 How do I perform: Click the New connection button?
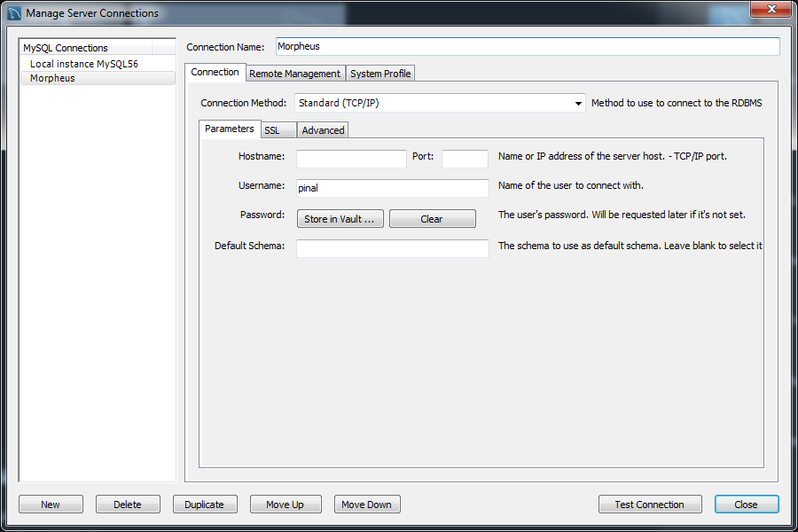click(x=51, y=505)
